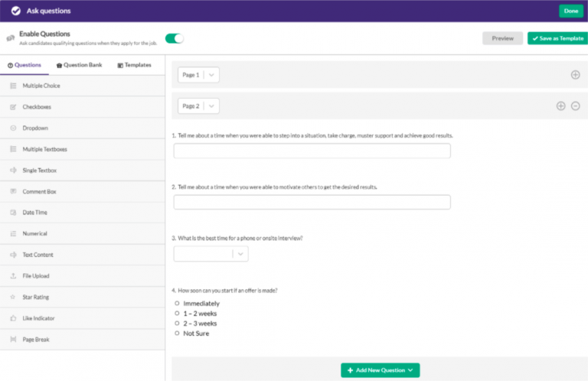The width and height of the screenshot is (588, 381).
Task: Select Multiple Textboxes question type
Action: [x=83, y=149]
